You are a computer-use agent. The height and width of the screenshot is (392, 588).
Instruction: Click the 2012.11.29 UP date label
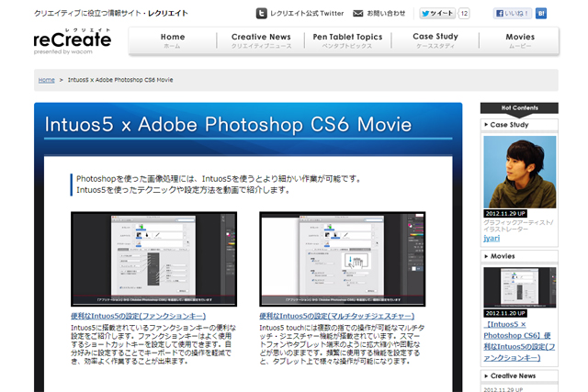click(505, 214)
